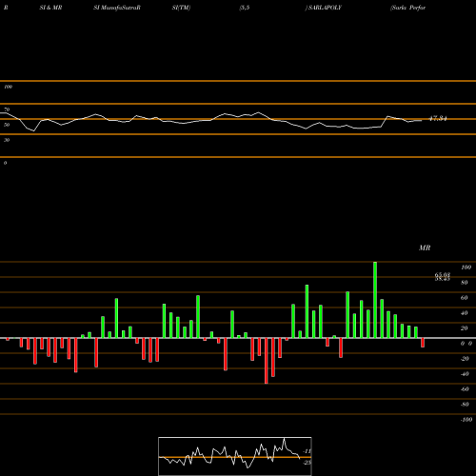The image size is (476, 476).
Task: Click the end point of the RSI line
Action: [x=422, y=120]
